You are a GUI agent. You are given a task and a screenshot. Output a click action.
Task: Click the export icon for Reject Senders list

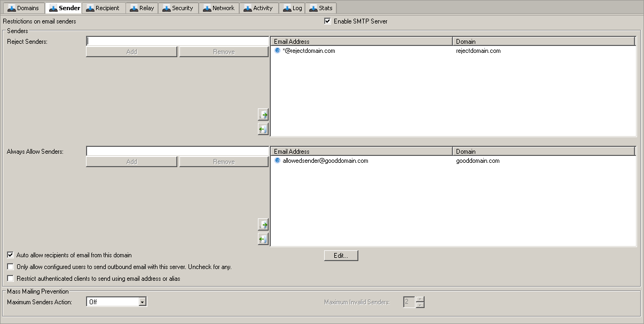coord(263,129)
